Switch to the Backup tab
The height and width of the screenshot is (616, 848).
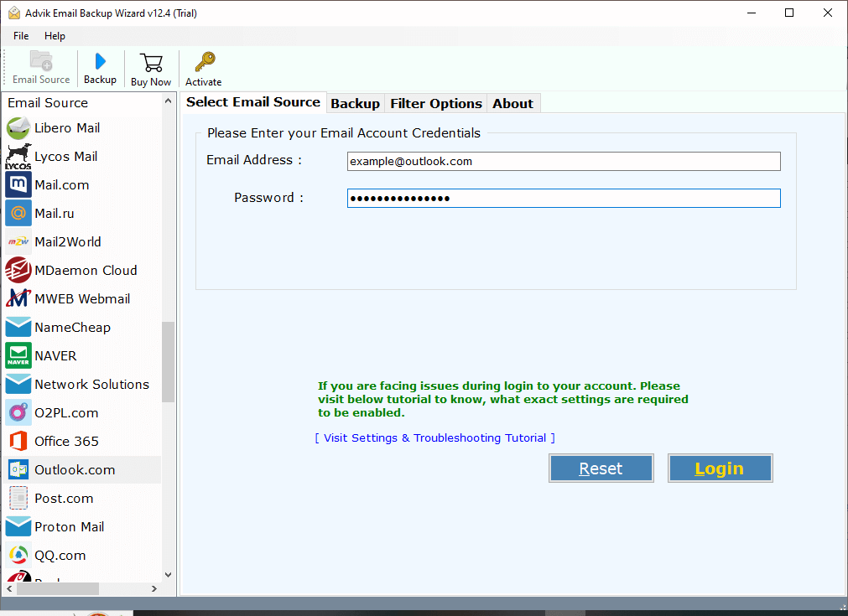click(x=356, y=103)
